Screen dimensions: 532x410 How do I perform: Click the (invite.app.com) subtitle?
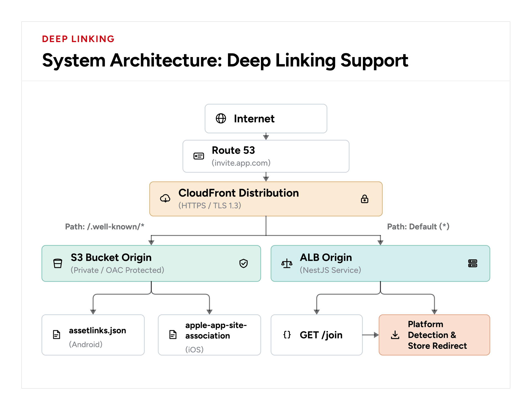241,163
